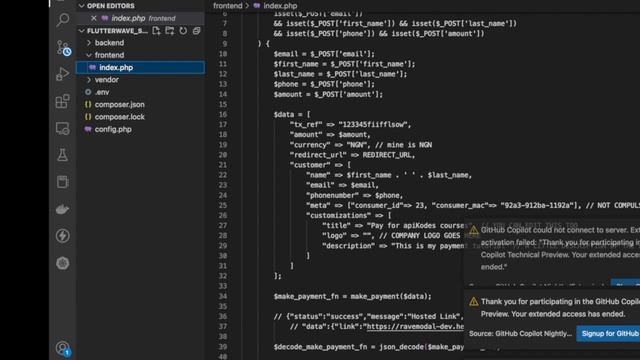Image resolution: width=640 pixels, height=360 pixels.
Task: Close index.php in Open Editors
Action: [94, 18]
